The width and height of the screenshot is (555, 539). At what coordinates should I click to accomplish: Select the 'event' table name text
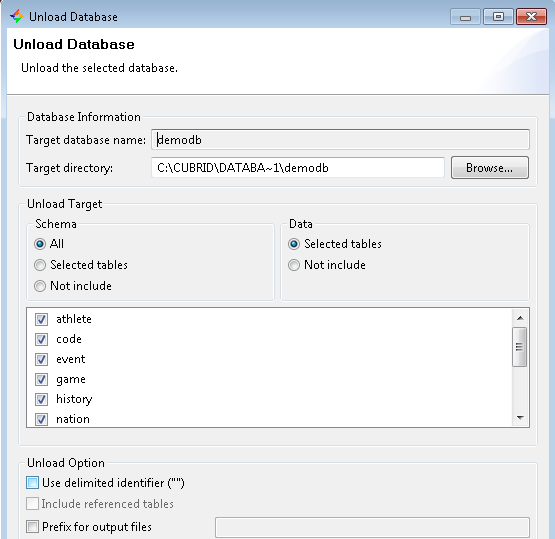[x=70, y=359]
